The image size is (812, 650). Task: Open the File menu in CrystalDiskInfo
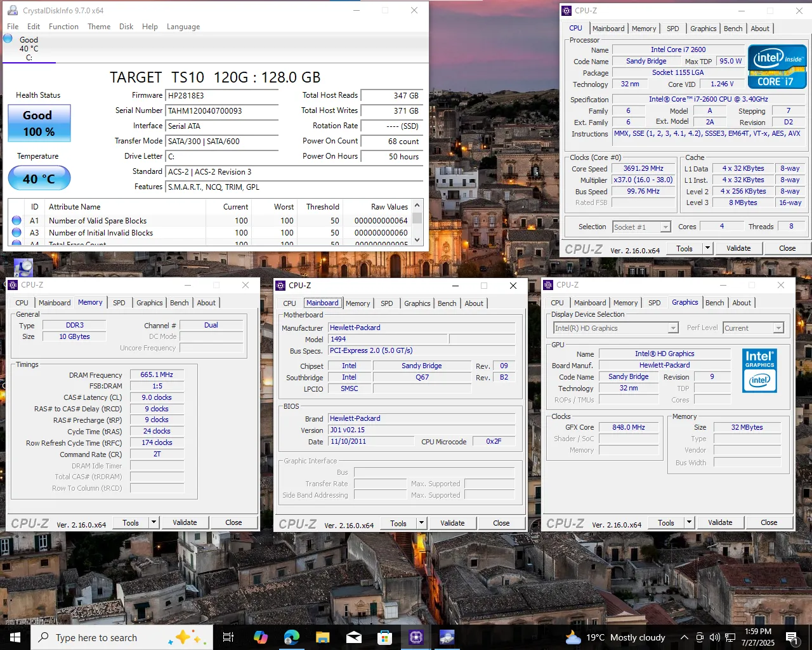click(13, 27)
